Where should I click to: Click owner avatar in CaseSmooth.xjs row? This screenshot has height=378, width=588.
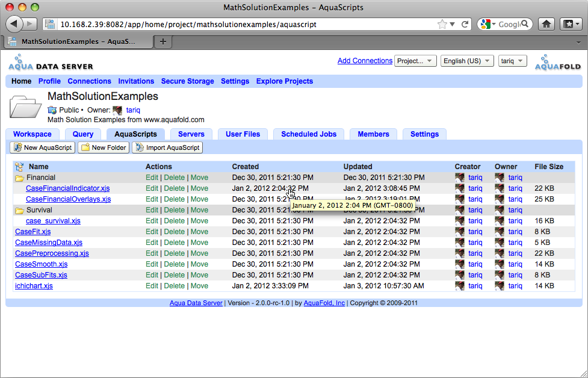[499, 264]
